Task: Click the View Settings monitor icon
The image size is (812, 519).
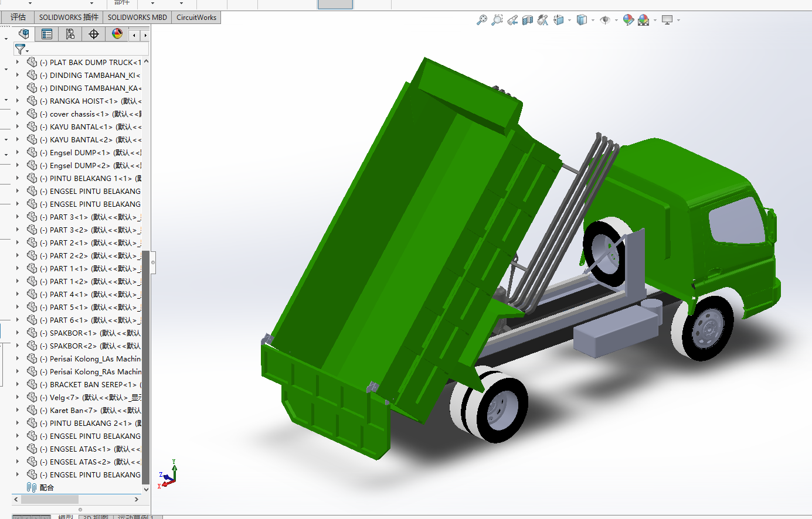Action: pos(667,20)
